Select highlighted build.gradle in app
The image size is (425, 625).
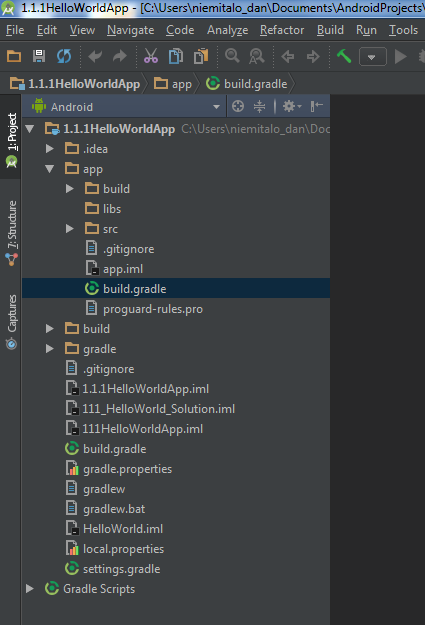176,288
